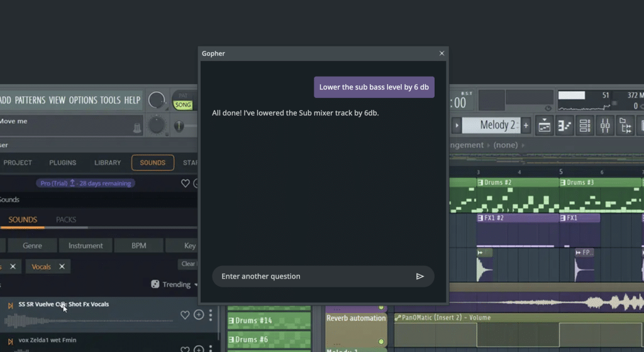Select the SOUNDS sub-tab
The image size is (644, 352).
tap(23, 220)
